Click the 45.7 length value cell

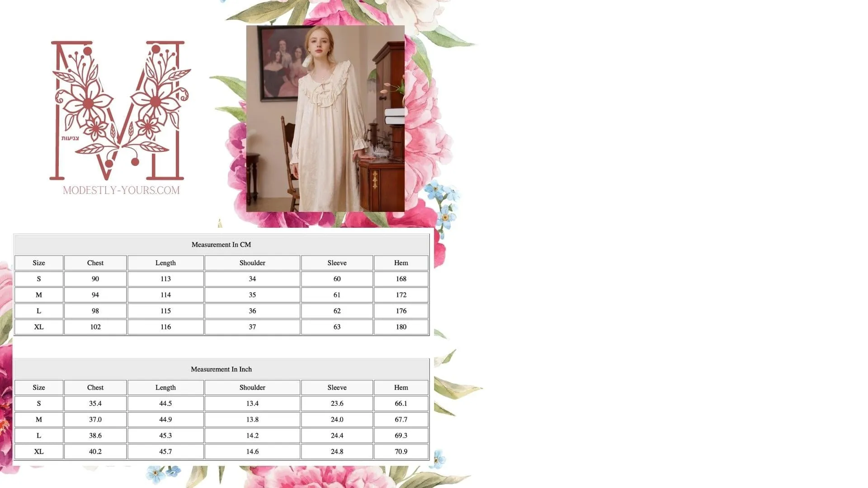165,451
